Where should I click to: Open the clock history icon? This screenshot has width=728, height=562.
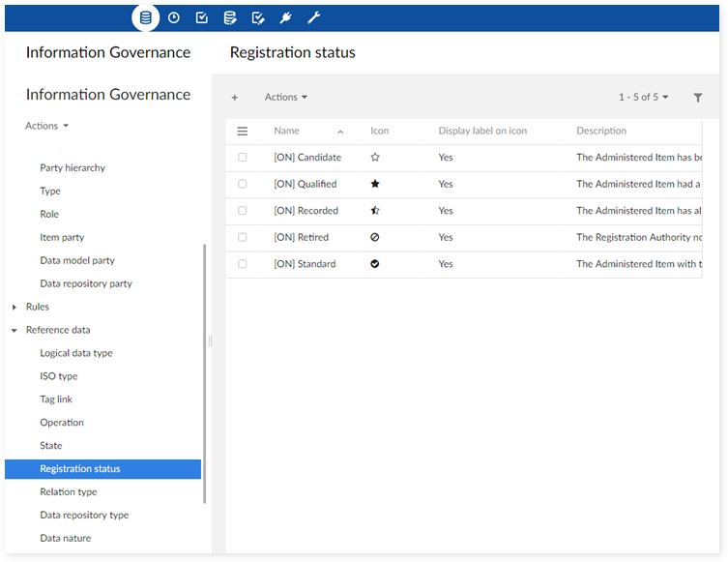point(173,17)
